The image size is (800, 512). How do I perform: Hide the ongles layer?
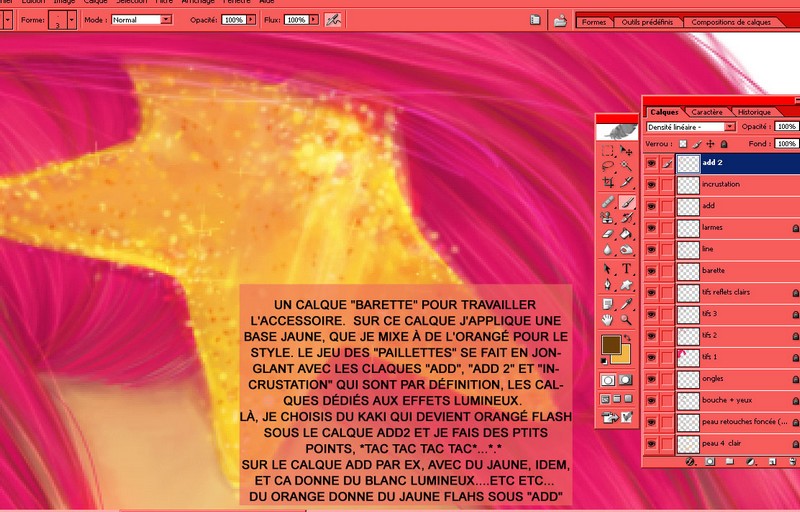tap(651, 379)
